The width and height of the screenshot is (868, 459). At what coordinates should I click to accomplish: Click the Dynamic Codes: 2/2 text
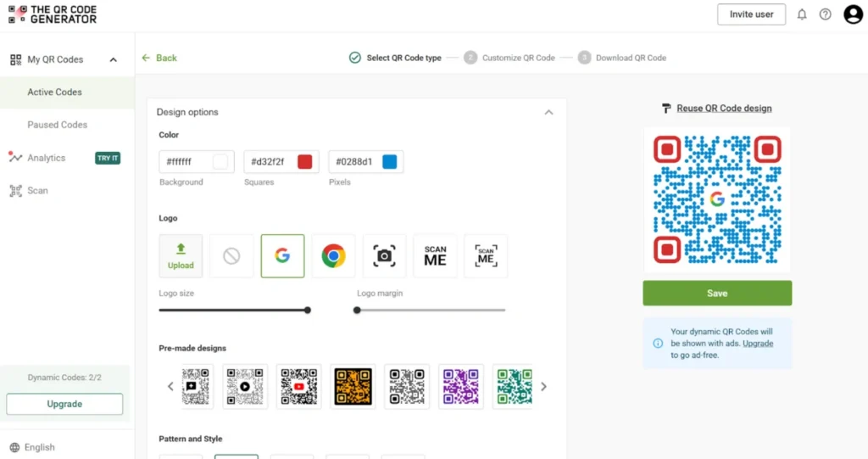pos(64,378)
